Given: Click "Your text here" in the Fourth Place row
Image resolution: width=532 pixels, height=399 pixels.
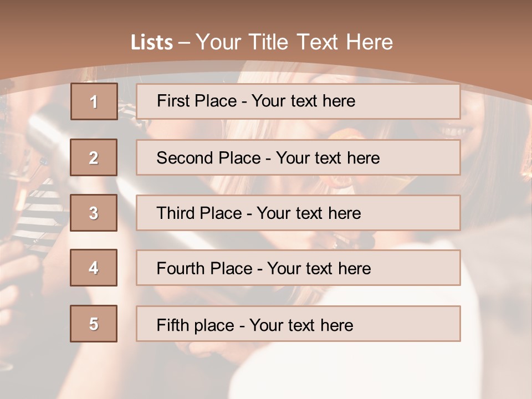Looking at the screenshot, I should pyautogui.click(x=319, y=269).
